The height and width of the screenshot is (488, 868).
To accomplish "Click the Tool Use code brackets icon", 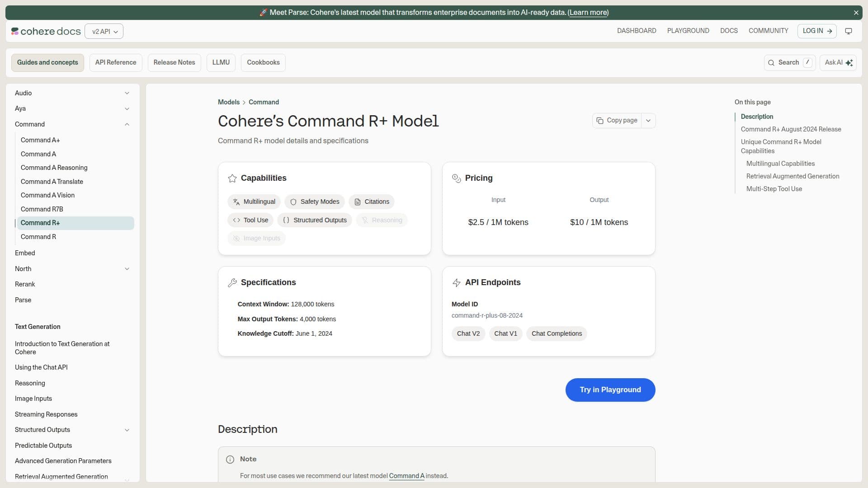I will pyautogui.click(x=236, y=220).
